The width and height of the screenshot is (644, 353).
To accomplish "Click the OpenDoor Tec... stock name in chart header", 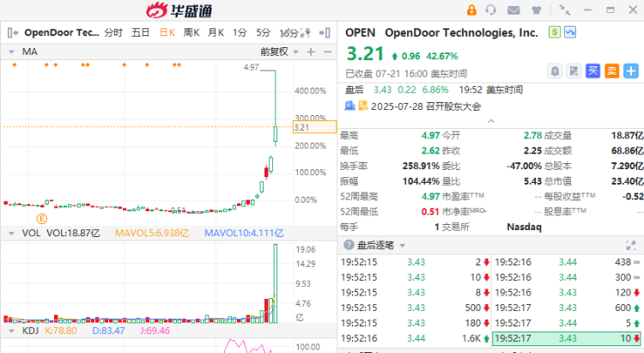I will (x=62, y=33).
